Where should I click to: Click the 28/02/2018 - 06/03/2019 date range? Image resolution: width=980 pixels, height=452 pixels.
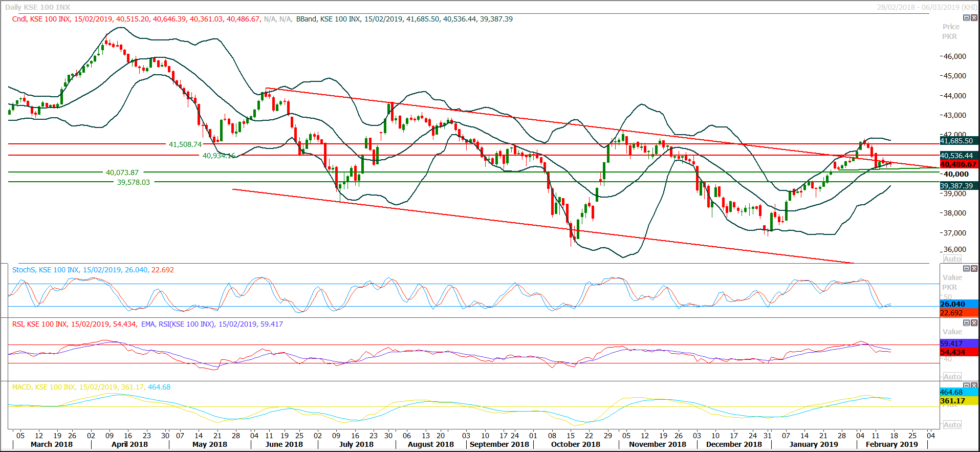coord(927,7)
